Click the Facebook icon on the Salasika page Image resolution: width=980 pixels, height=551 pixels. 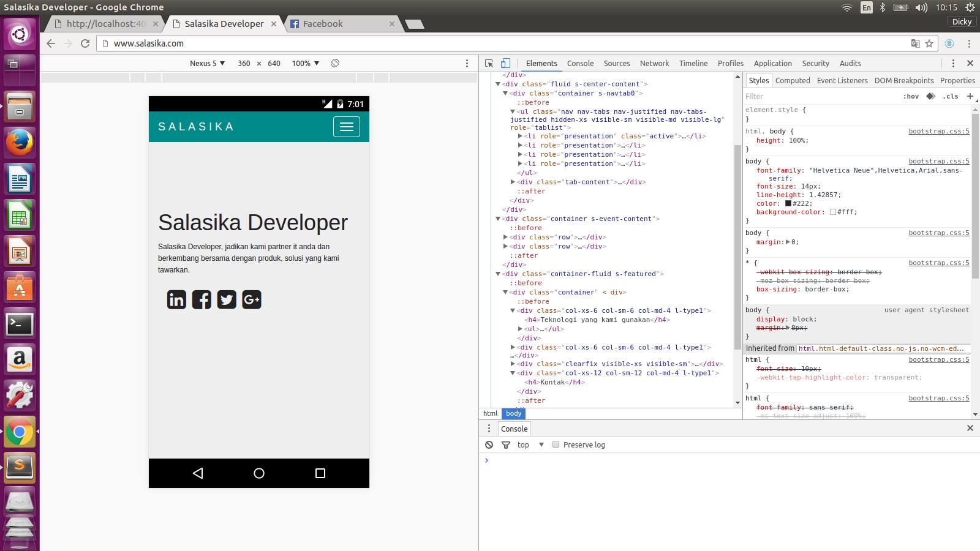202,299
